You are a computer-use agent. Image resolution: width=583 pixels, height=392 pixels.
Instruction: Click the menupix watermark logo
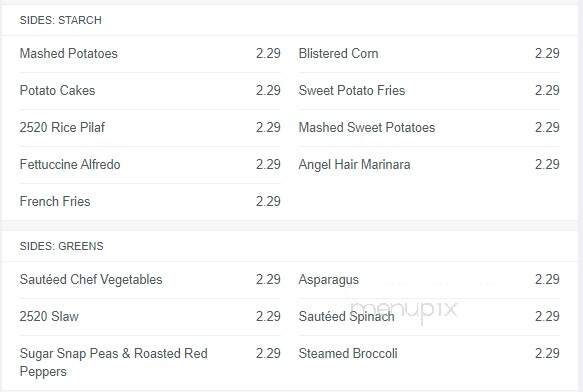403,311
